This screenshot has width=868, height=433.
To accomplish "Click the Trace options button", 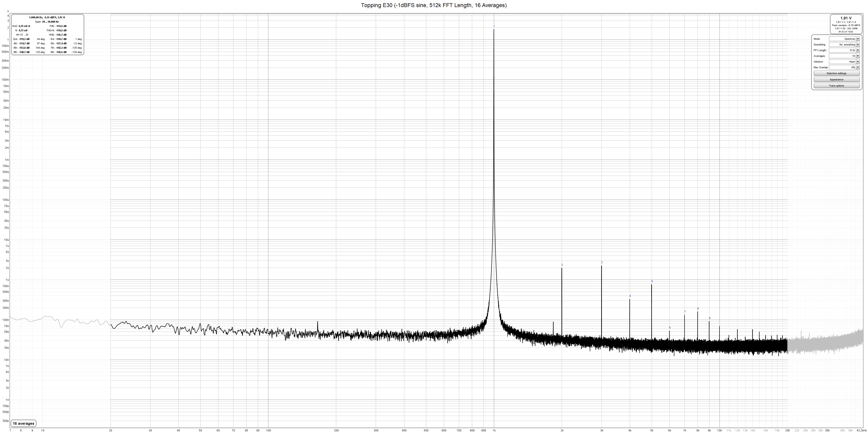I will [x=836, y=86].
